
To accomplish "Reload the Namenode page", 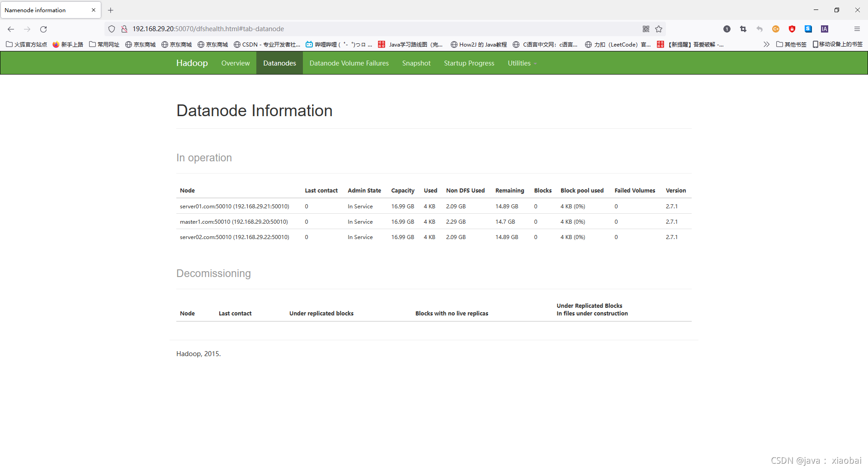I will pyautogui.click(x=43, y=29).
